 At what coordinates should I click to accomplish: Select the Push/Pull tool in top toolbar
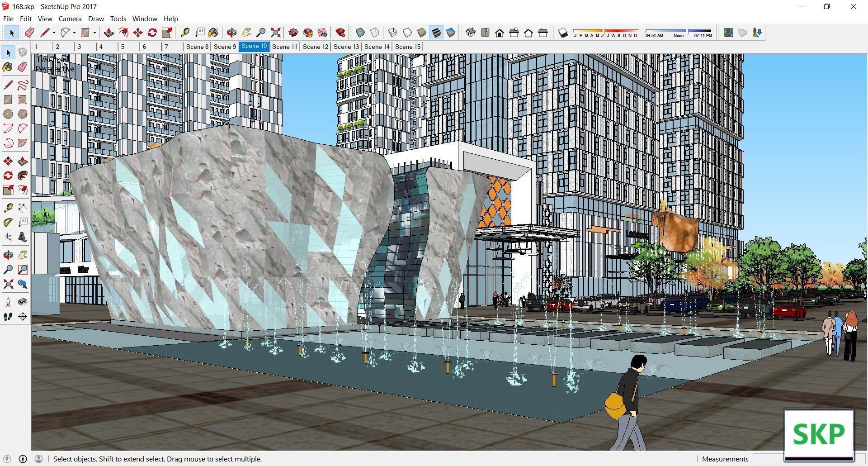point(108,33)
